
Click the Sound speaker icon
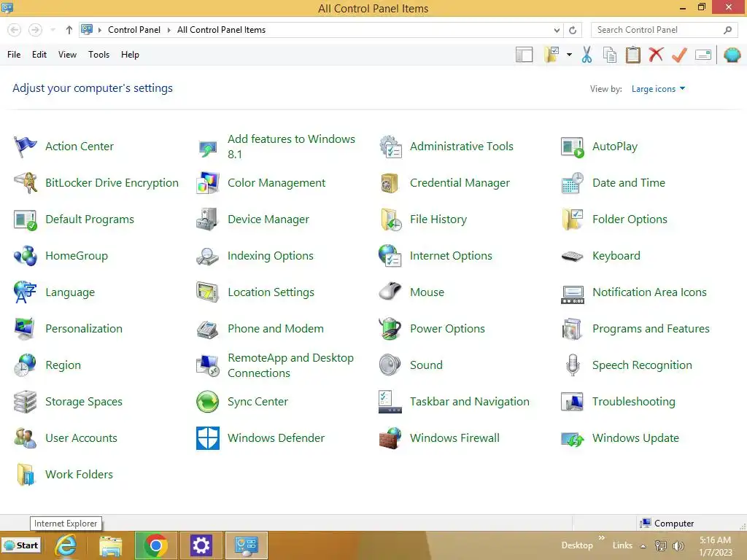(x=390, y=365)
